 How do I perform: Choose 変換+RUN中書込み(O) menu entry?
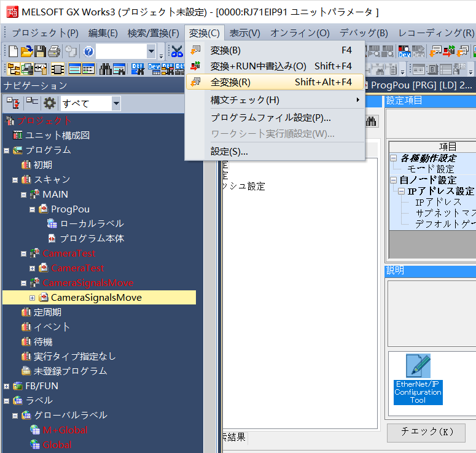coord(275,66)
